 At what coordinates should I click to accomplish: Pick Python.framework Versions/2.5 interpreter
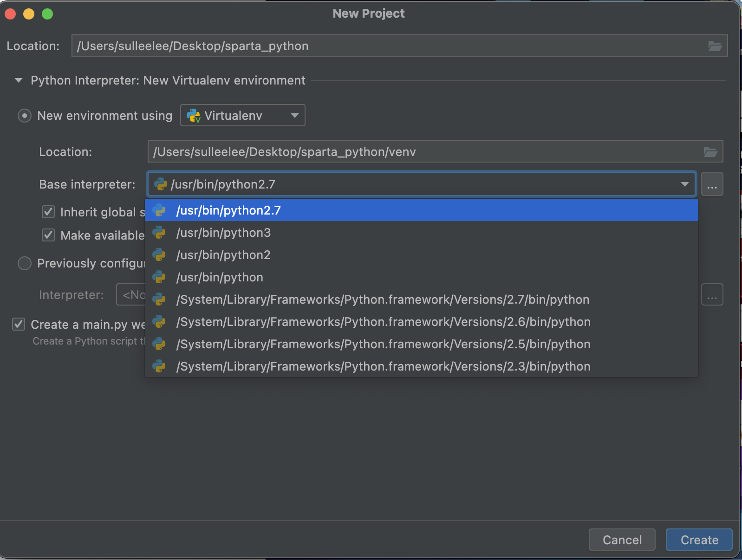click(422, 344)
